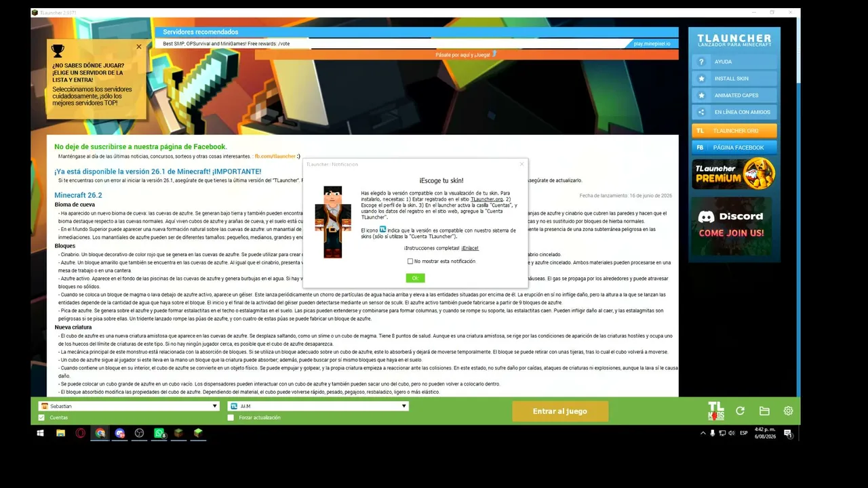This screenshot has height=488, width=868.
Task: Close the yellow server suggestion popup
Action: (x=139, y=47)
